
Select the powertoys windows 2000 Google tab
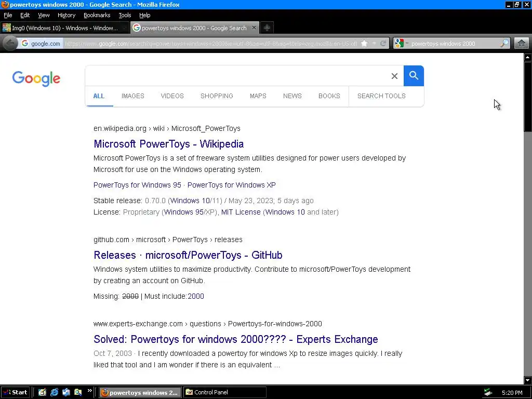coord(194,28)
